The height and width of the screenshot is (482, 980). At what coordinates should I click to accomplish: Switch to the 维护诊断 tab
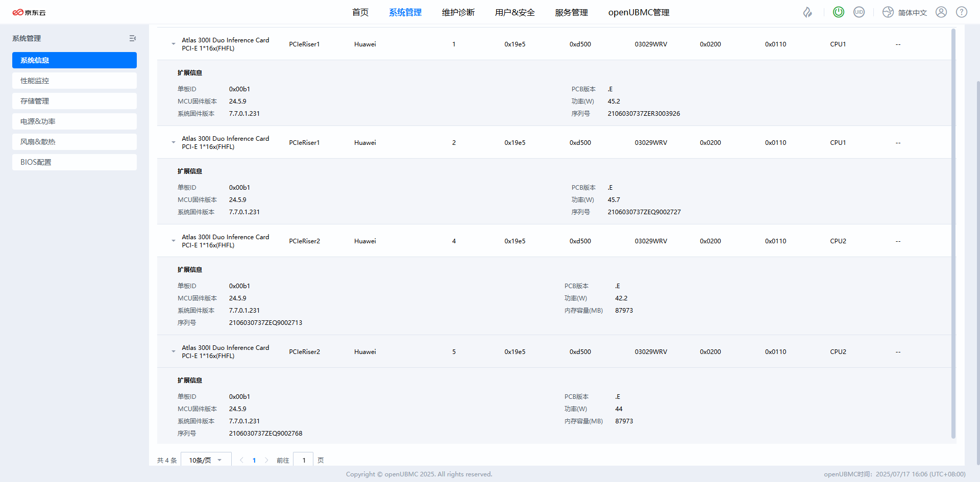(x=458, y=12)
